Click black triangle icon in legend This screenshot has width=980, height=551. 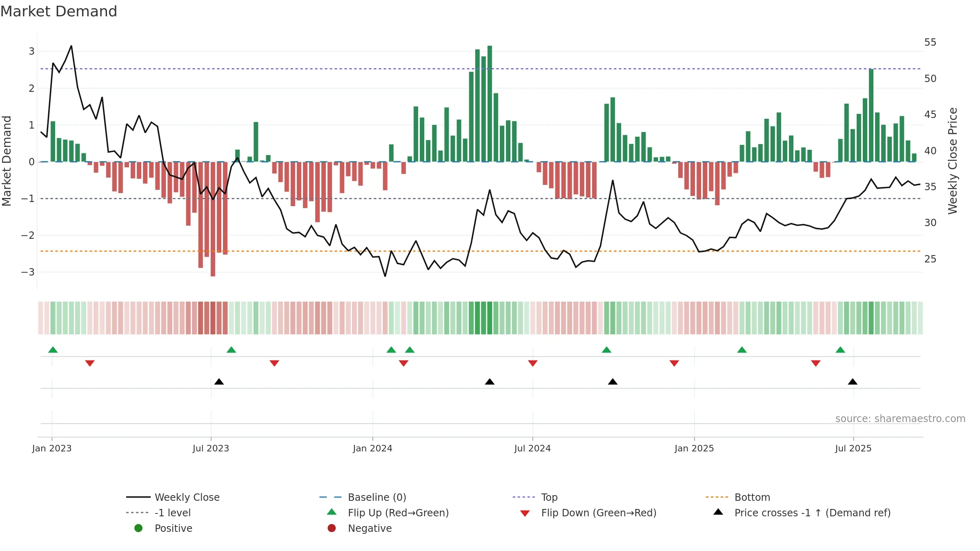point(718,512)
